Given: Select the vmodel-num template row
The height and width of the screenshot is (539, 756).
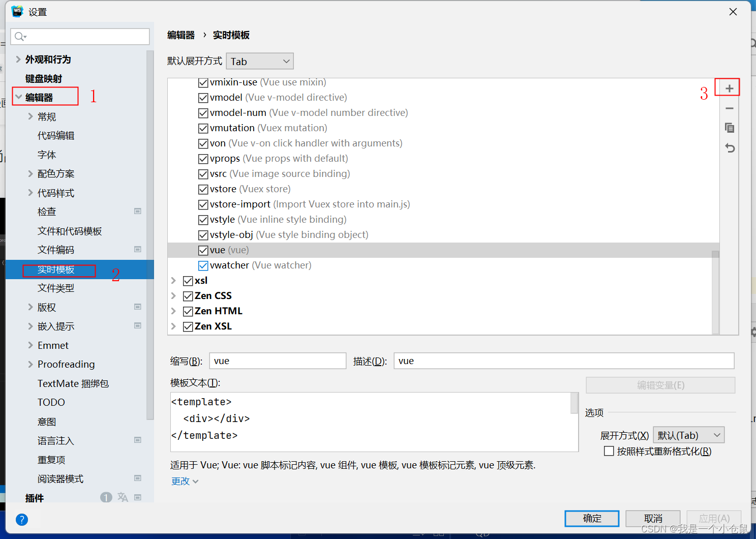Looking at the screenshot, I should point(443,113).
